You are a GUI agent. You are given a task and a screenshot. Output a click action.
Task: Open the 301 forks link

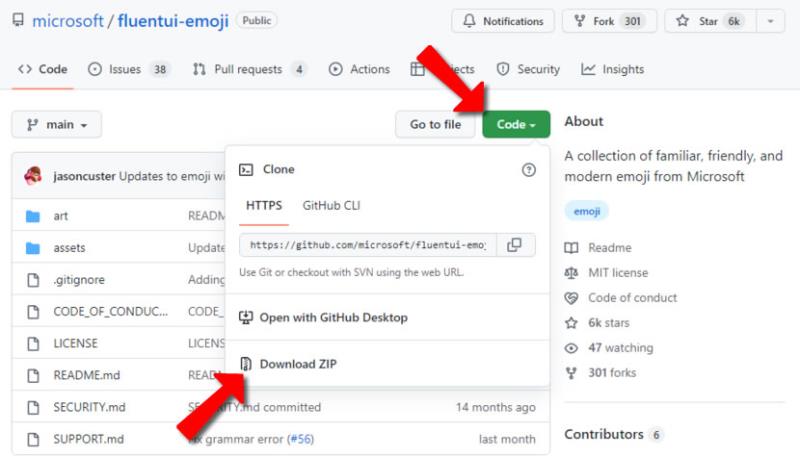[x=612, y=373]
